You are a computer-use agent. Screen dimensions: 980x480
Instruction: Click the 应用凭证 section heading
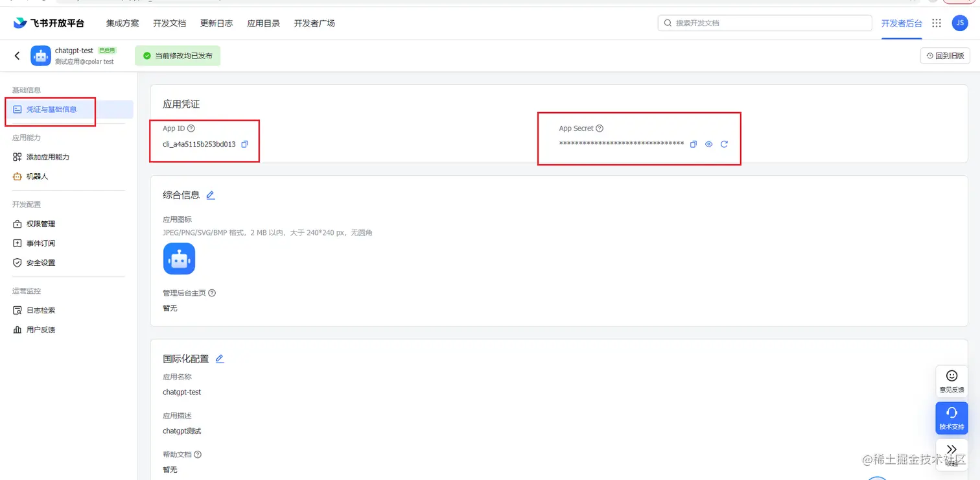181,104
